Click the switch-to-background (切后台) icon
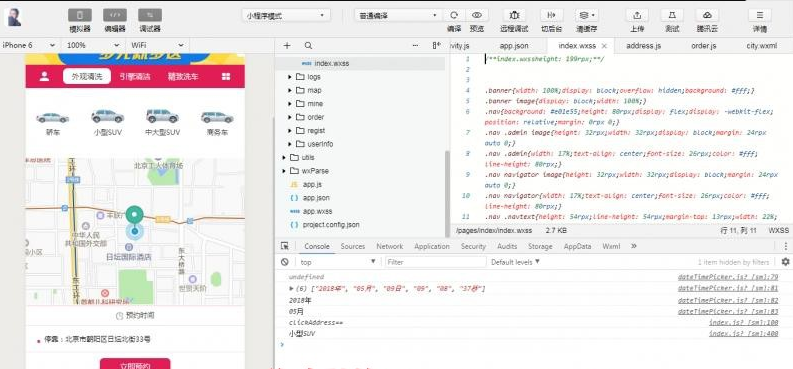Viewport: 793px width, 369px height. point(552,15)
